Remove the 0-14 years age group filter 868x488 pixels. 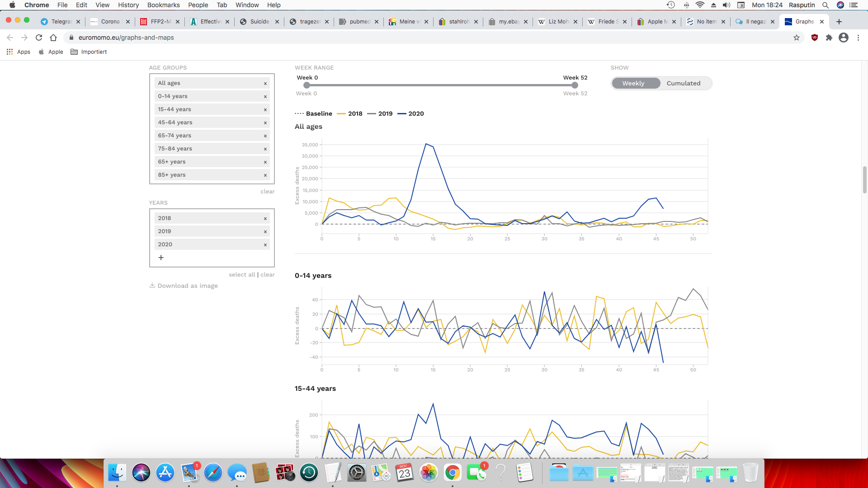[x=265, y=96]
